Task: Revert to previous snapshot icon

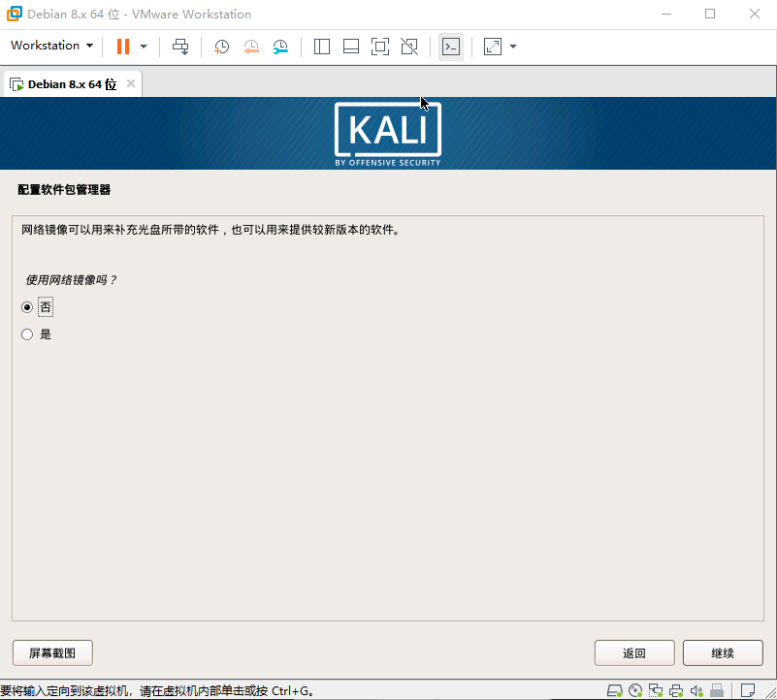Action: (251, 47)
